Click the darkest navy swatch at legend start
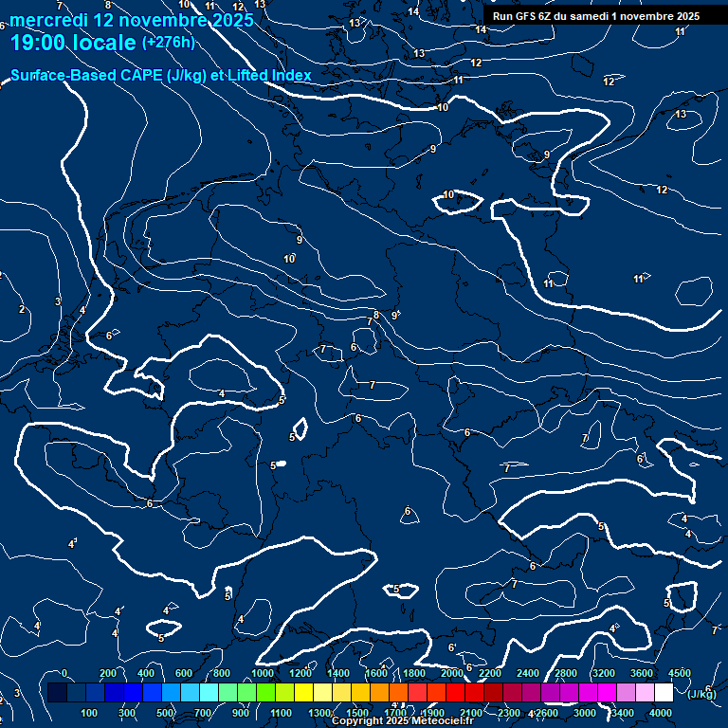Image resolution: width=728 pixels, height=728 pixels. point(57,692)
